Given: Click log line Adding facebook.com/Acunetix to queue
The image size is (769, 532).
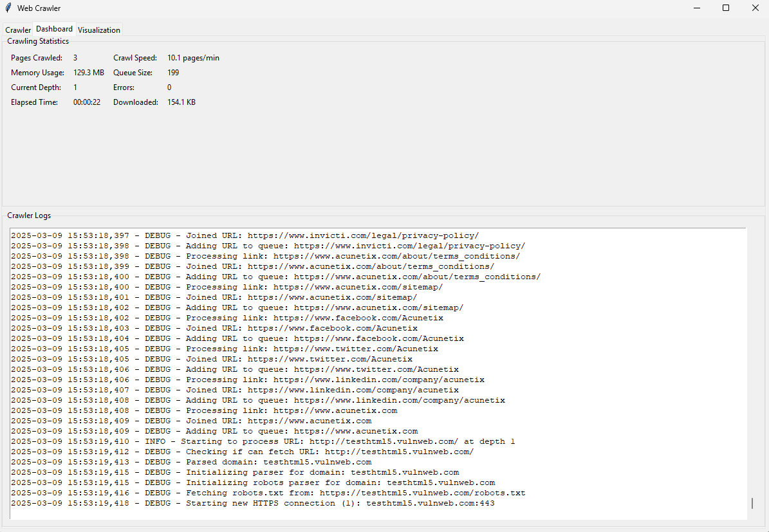Looking at the screenshot, I should pyautogui.click(x=237, y=338).
